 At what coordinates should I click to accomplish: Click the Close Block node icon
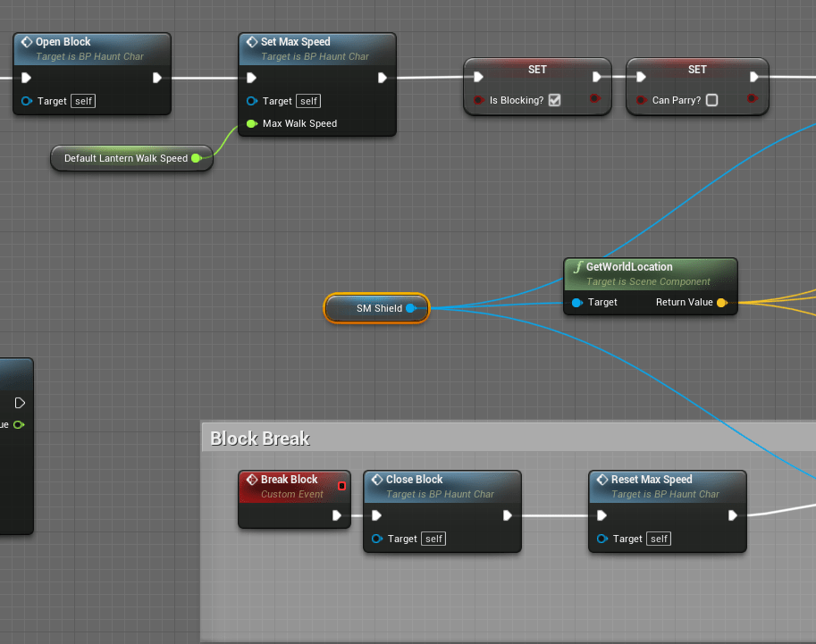[376, 480]
